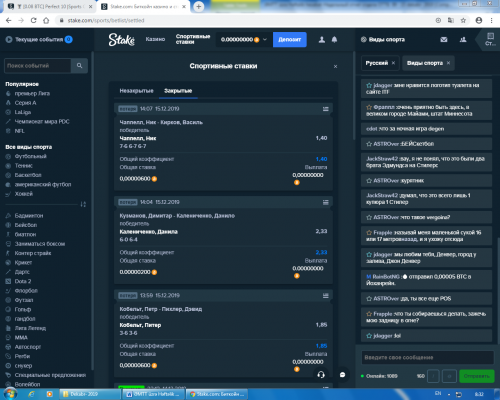Image resolution: width=500 pixels, height=400 pixels.
Task: Open the Казино link in header
Action: coord(155,39)
